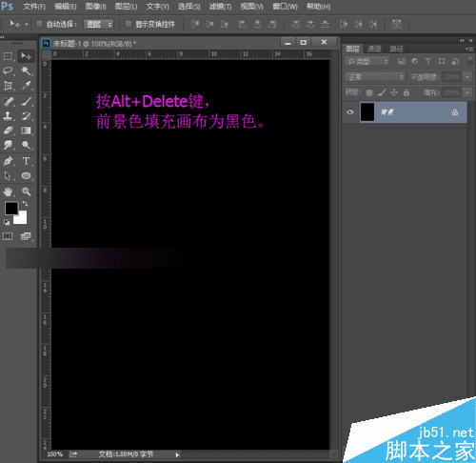Open the layer filter type dropdown

pos(367,61)
